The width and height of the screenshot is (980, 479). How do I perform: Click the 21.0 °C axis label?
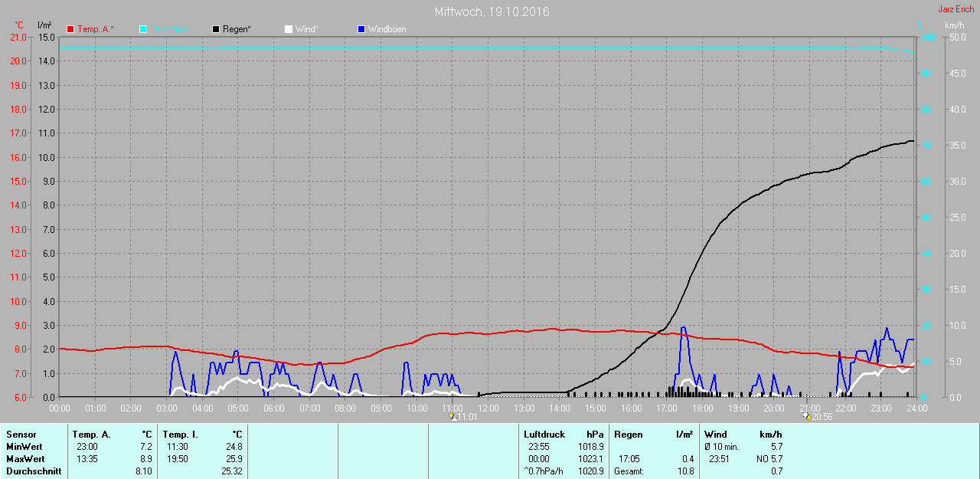[x=17, y=37]
